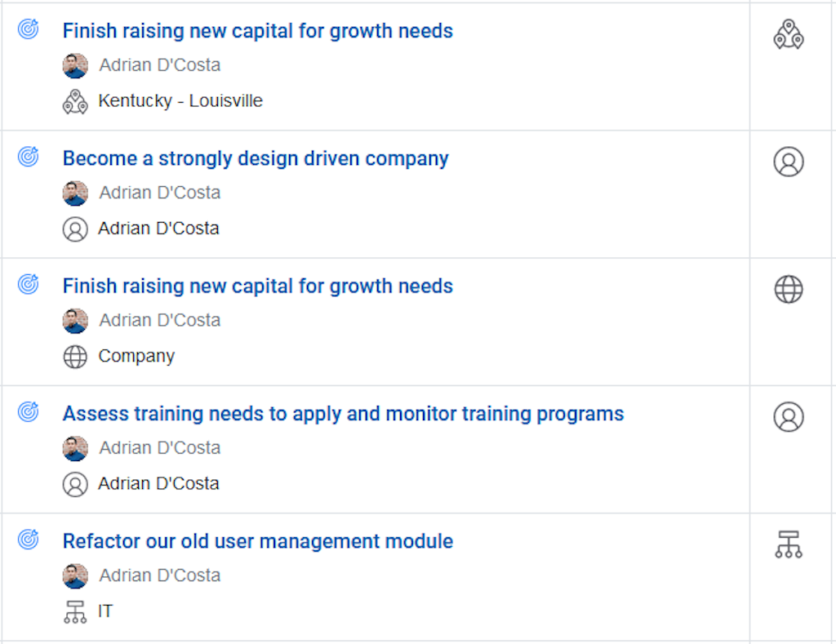Image resolution: width=836 pixels, height=644 pixels.
Task: Click the location hierarchy icon in the right column of the first row
Action: click(788, 33)
